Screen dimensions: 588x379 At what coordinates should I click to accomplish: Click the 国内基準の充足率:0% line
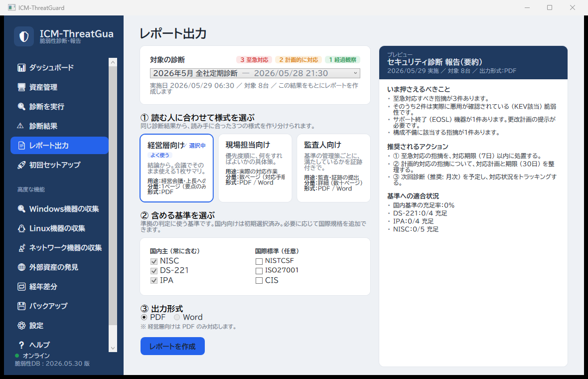coord(424,205)
